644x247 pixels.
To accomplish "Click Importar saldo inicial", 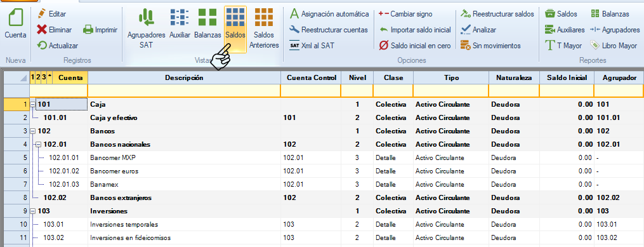I will pos(415,30).
